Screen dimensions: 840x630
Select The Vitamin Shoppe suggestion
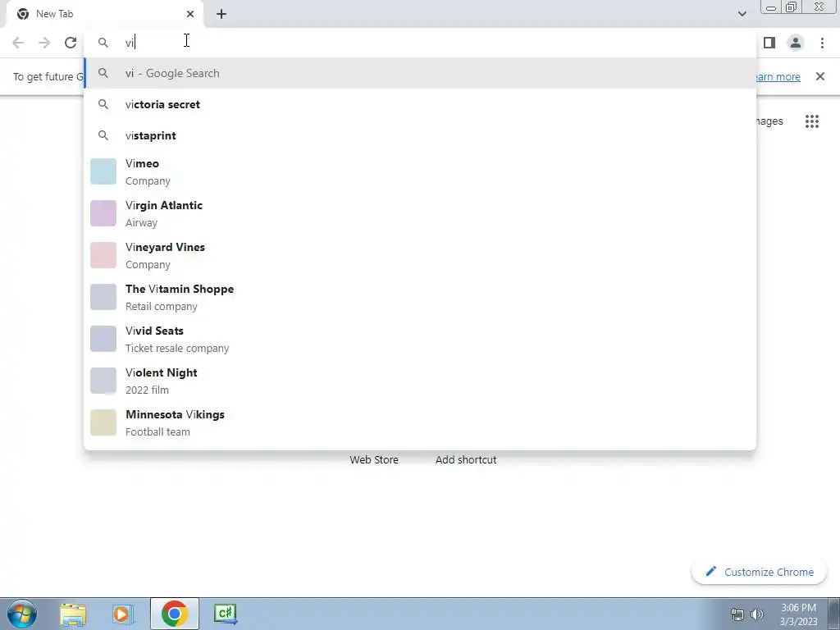[421, 297]
